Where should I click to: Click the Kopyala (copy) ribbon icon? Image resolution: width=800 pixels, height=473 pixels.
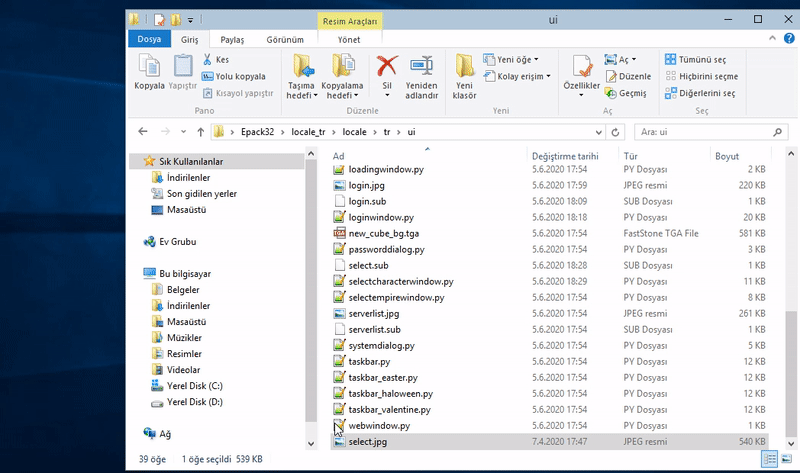(x=148, y=70)
